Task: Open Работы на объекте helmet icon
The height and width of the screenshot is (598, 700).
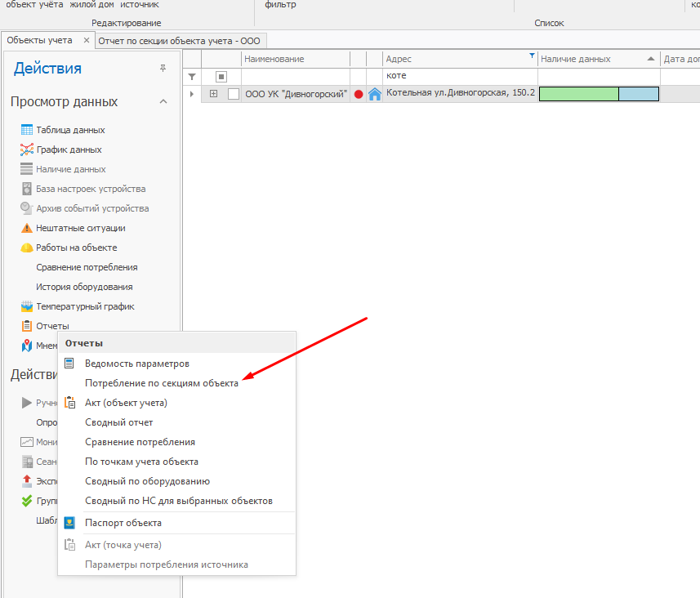Action: [26, 248]
